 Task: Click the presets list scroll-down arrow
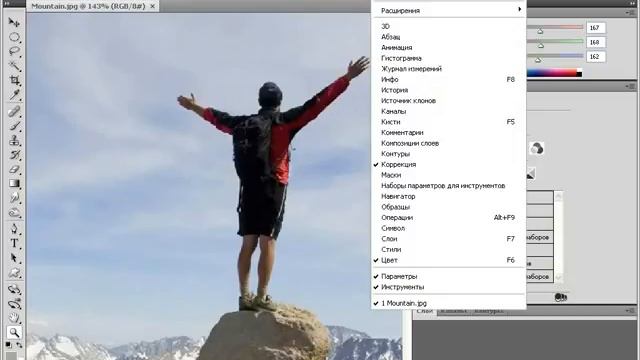click(x=558, y=278)
